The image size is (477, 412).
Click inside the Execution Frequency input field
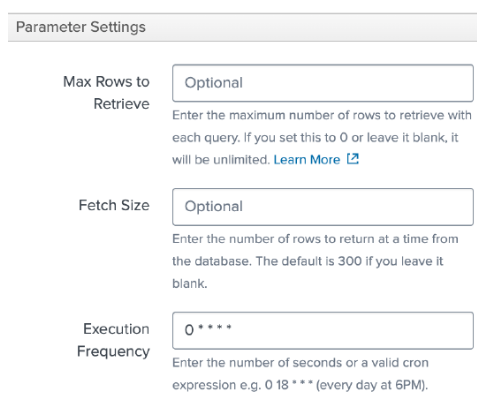click(323, 330)
